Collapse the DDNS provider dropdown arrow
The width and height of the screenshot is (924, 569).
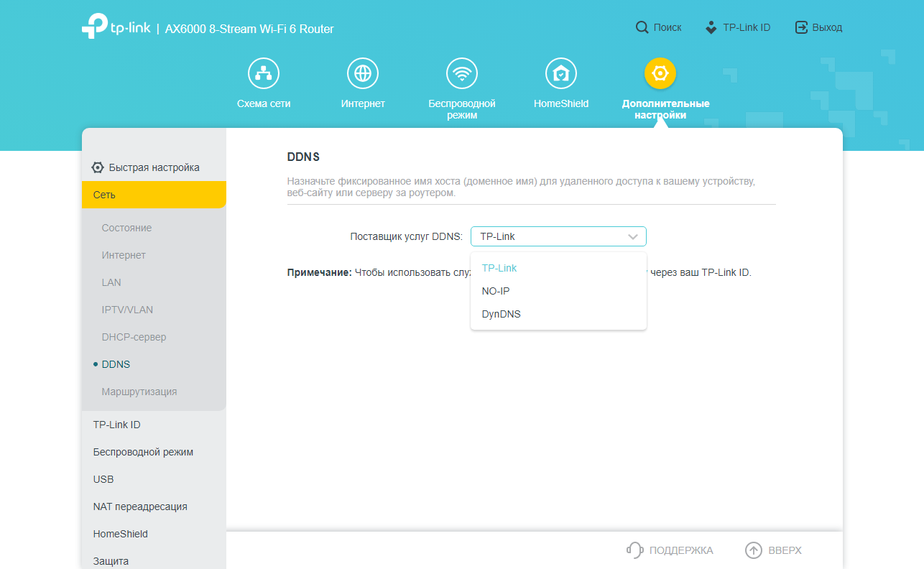click(x=633, y=236)
